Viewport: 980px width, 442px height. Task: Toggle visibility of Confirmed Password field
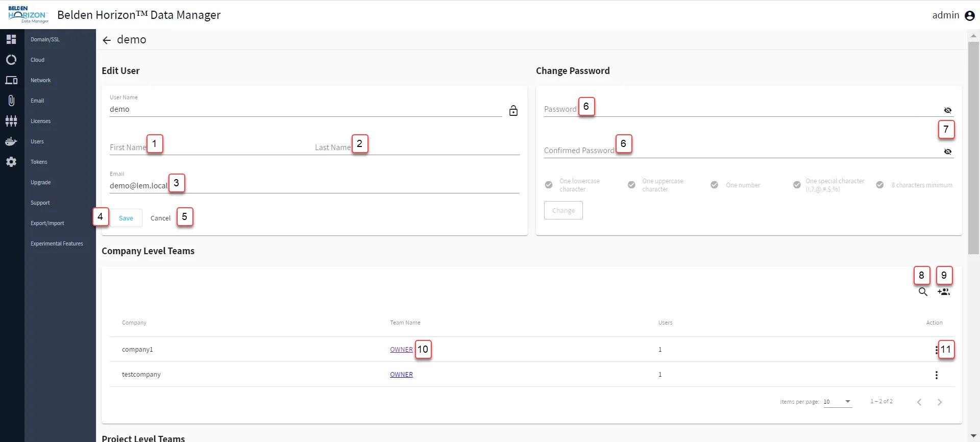(x=948, y=152)
